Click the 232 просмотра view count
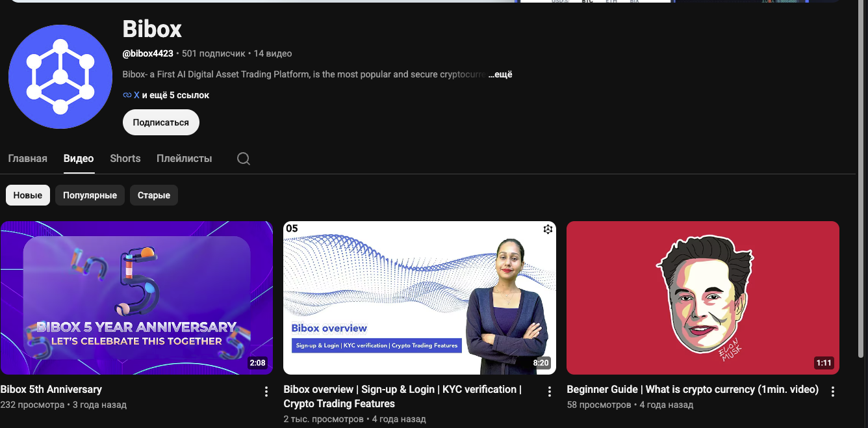The image size is (868, 428). tap(32, 405)
